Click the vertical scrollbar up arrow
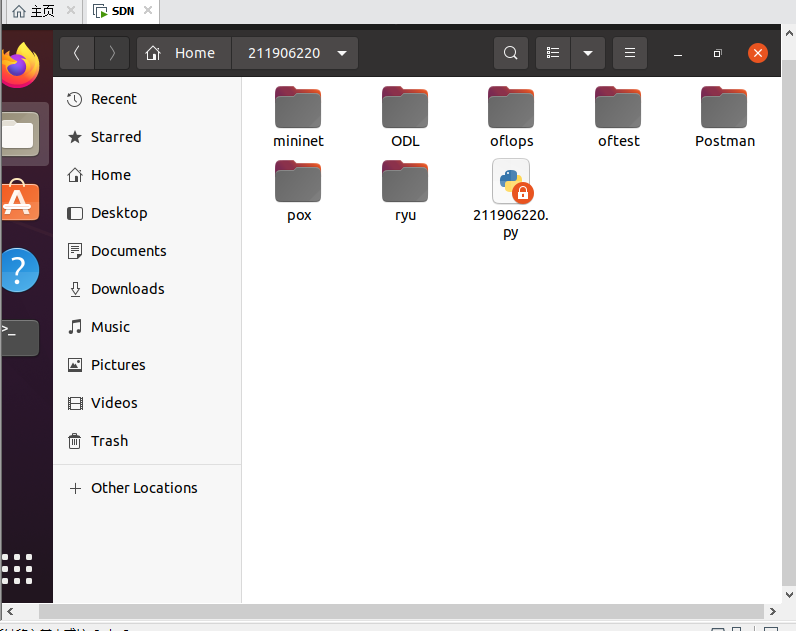 pyautogui.click(x=789, y=34)
